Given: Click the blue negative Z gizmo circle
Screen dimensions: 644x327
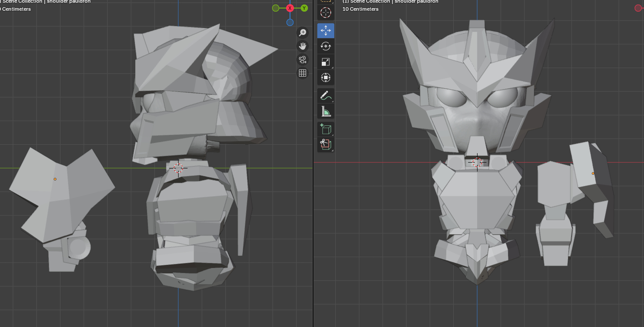Looking at the screenshot, I should pyautogui.click(x=290, y=22).
